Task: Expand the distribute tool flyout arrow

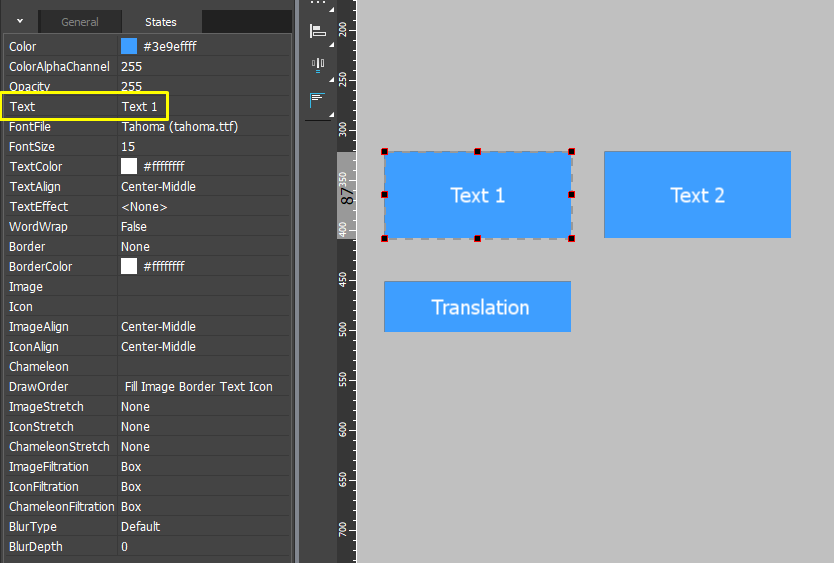Action: [x=331, y=79]
